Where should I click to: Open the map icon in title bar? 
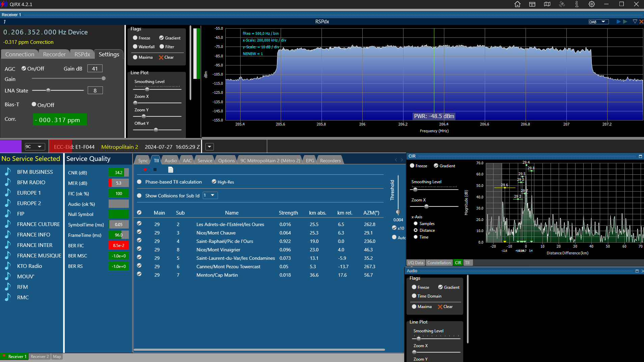[x=547, y=4]
